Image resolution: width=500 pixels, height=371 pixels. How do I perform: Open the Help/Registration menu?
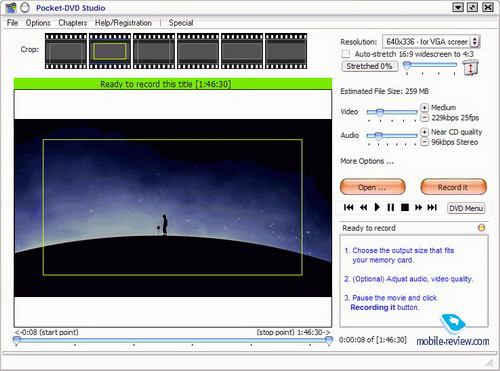(123, 23)
